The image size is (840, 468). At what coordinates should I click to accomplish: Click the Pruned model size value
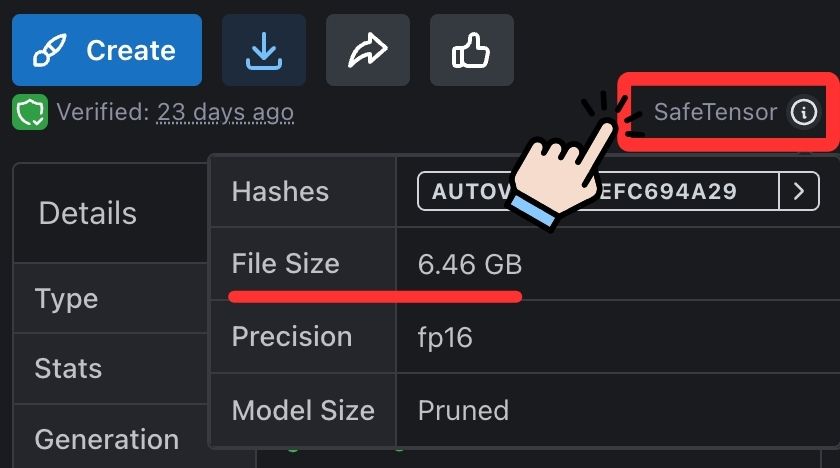[x=463, y=410]
